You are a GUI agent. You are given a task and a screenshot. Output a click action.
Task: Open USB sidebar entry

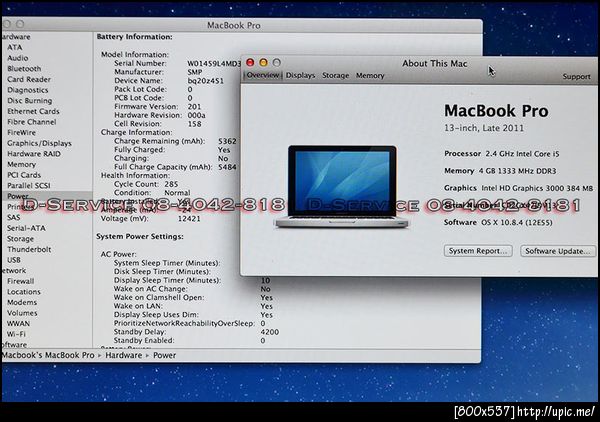14,260
